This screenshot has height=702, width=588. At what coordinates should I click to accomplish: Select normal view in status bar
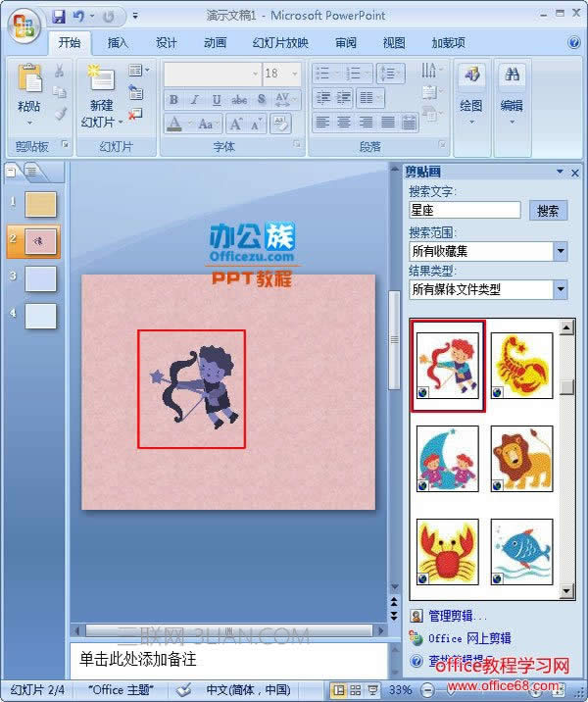(339, 690)
